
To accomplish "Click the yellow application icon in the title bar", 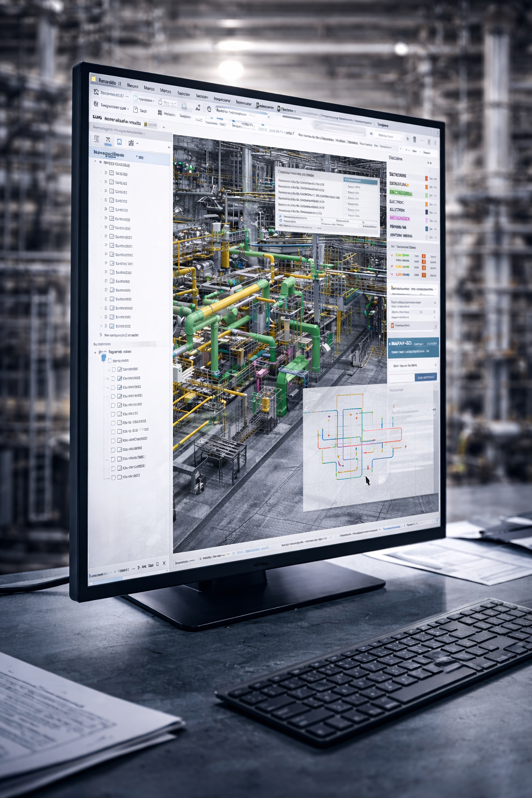I will [x=94, y=79].
